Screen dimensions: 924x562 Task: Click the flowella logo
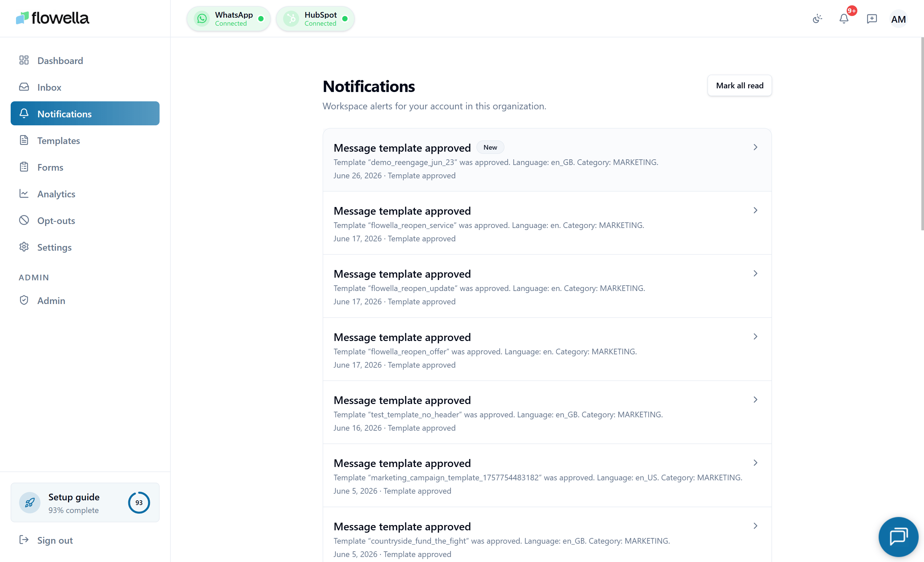point(53,18)
